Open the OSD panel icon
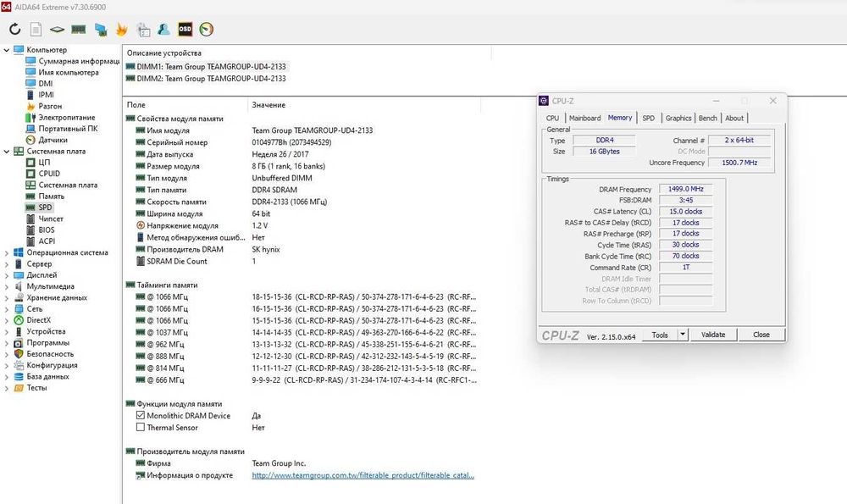This screenshot has height=504, width=847. click(185, 29)
